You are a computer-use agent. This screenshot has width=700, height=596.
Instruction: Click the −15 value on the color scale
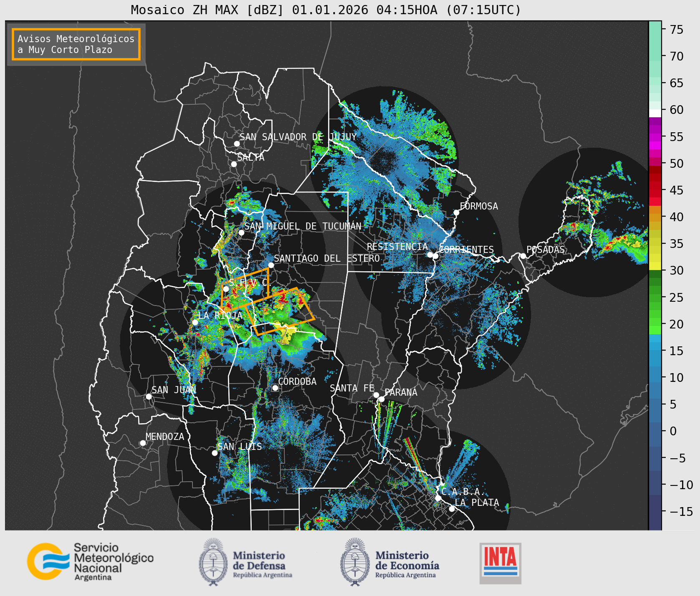(x=681, y=511)
